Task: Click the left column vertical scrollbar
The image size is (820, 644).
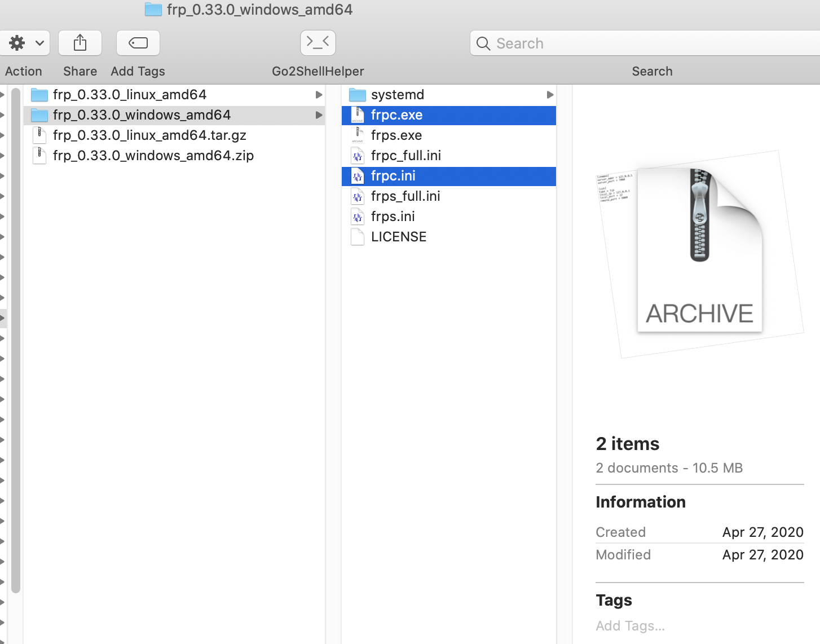Action: tap(16, 340)
